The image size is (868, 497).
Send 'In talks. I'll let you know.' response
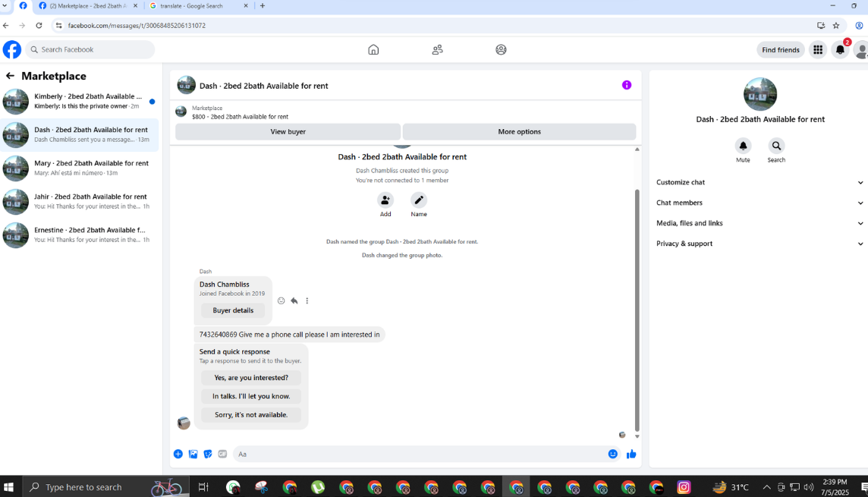click(x=251, y=396)
